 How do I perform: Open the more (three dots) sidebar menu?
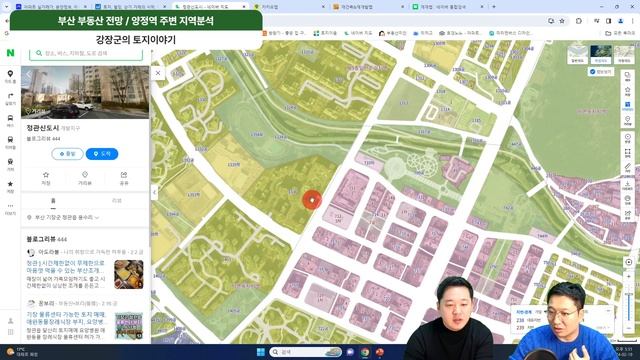[x=10, y=208]
